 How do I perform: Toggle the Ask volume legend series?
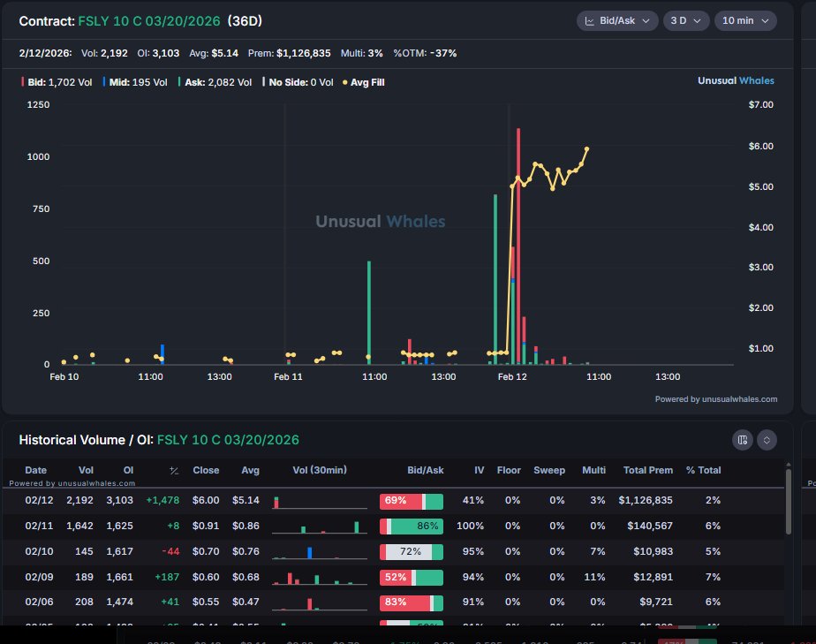coord(215,82)
